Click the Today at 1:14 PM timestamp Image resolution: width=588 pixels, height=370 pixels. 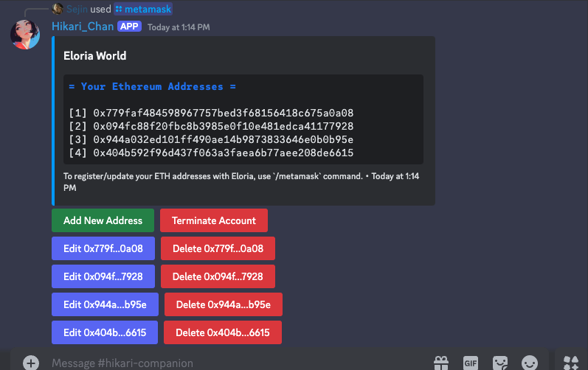point(179,27)
